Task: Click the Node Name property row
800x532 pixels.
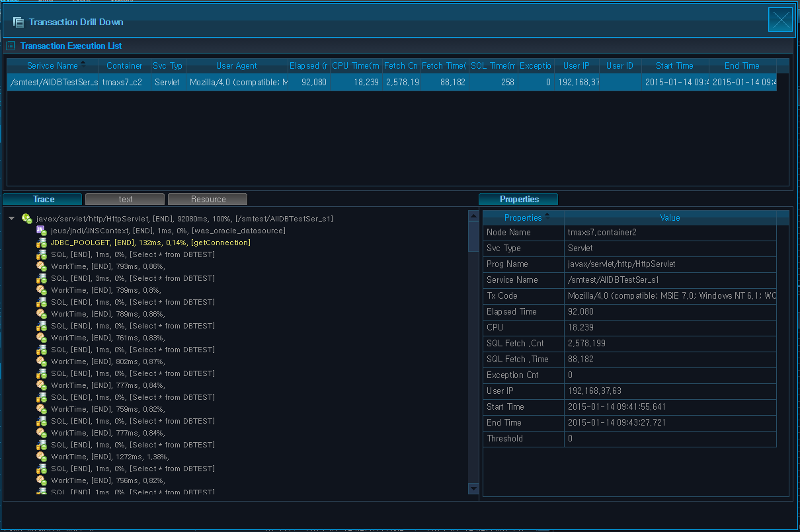Action: (629, 233)
